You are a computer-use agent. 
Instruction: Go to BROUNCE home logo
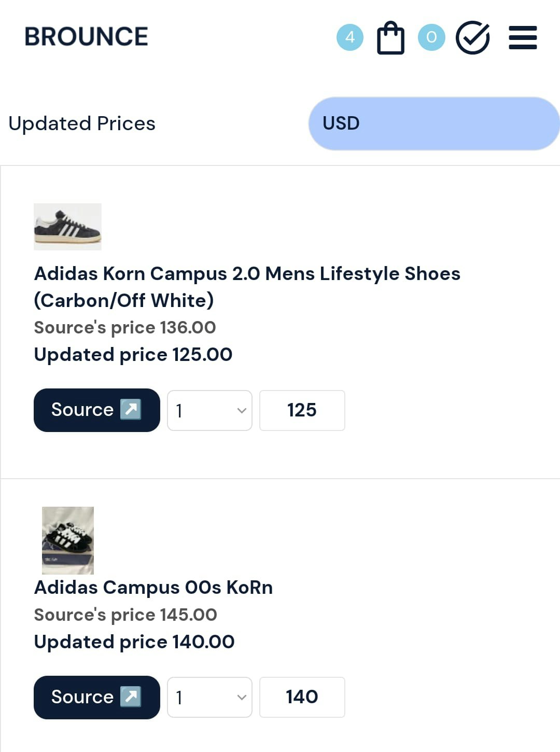86,37
